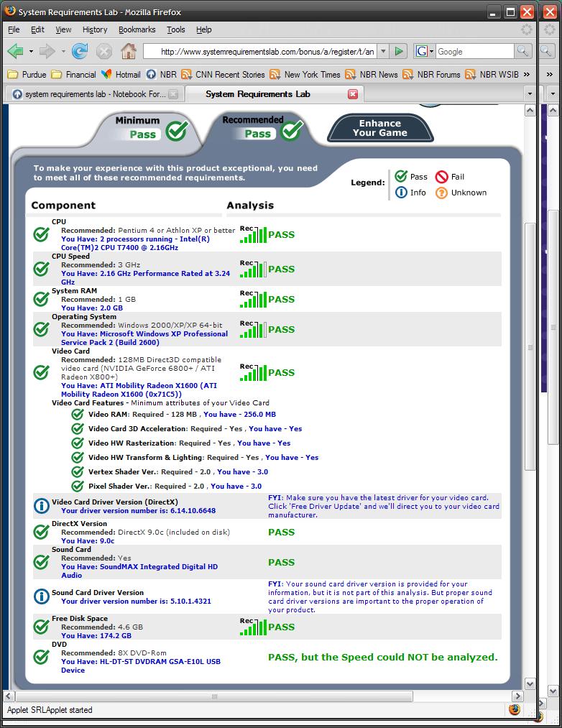Viewport: 562px width, 728px height.
Task: Click the scroll right arrow at bottom
Action: [x=518, y=696]
